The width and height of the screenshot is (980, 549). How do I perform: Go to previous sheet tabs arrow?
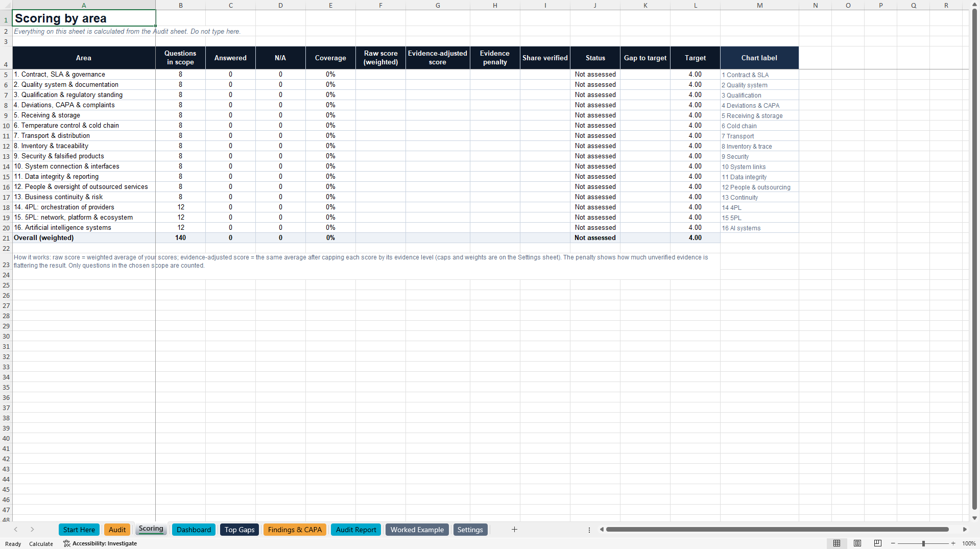click(16, 530)
